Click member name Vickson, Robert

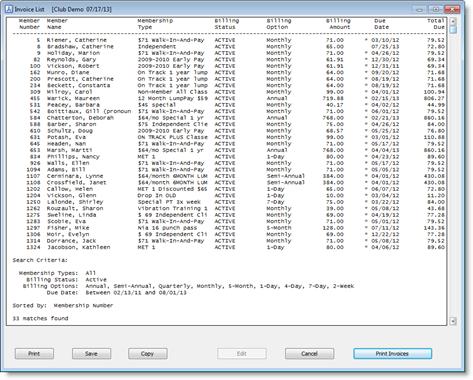coord(73,66)
